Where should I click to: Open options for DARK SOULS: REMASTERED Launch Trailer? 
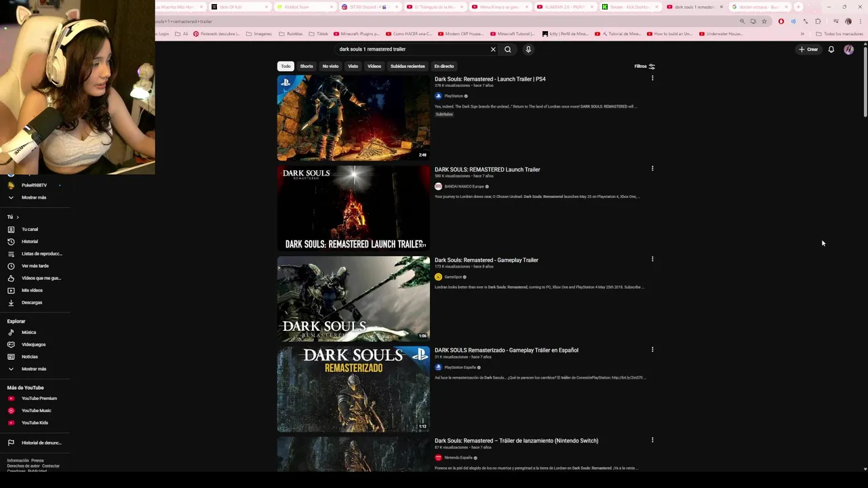[x=652, y=168]
